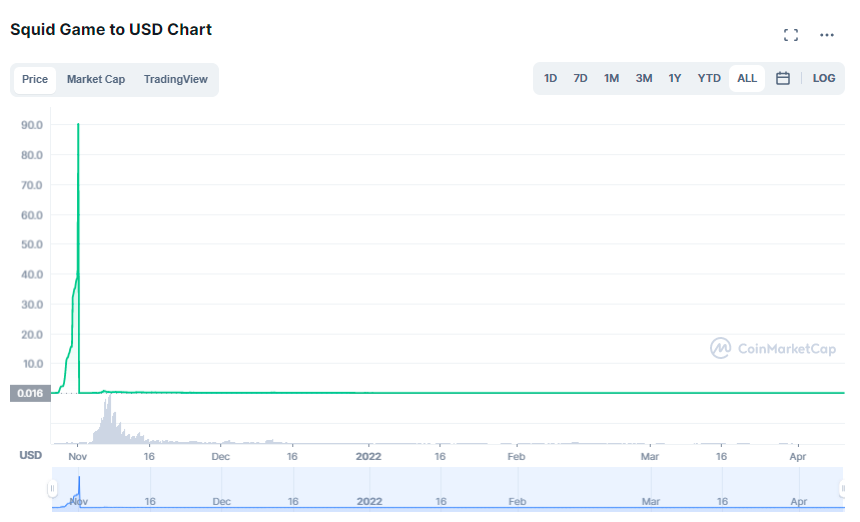Open fullscreen chart view icon

790,35
